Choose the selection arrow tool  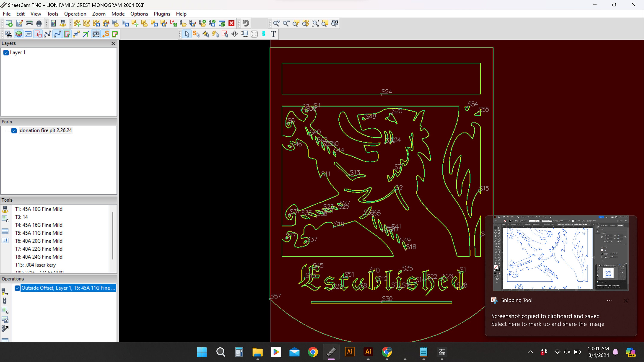(186, 34)
